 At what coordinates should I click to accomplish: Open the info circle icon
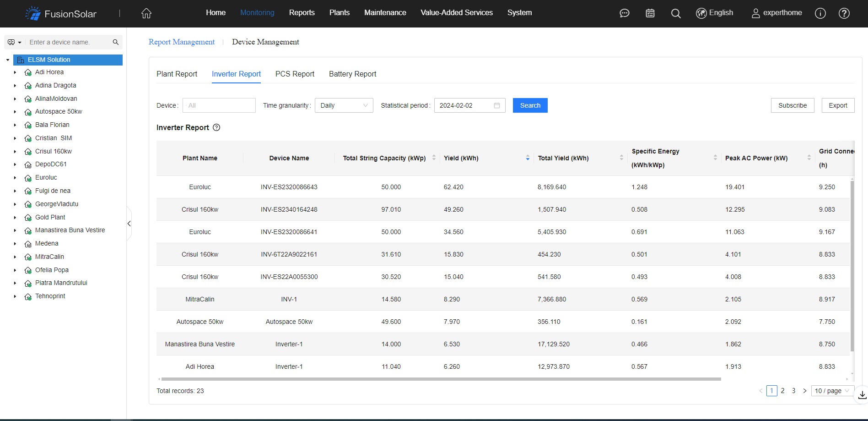point(820,13)
